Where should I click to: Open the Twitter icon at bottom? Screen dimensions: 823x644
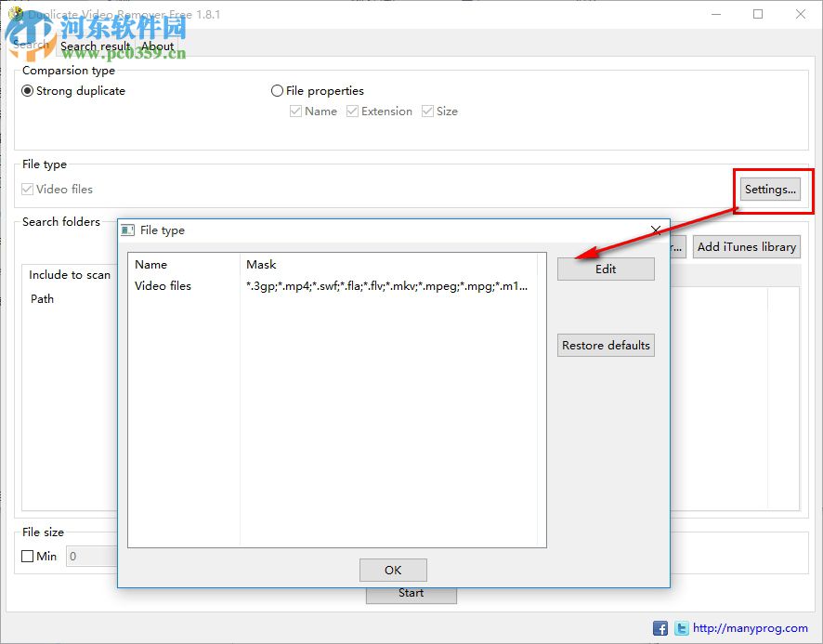681,628
